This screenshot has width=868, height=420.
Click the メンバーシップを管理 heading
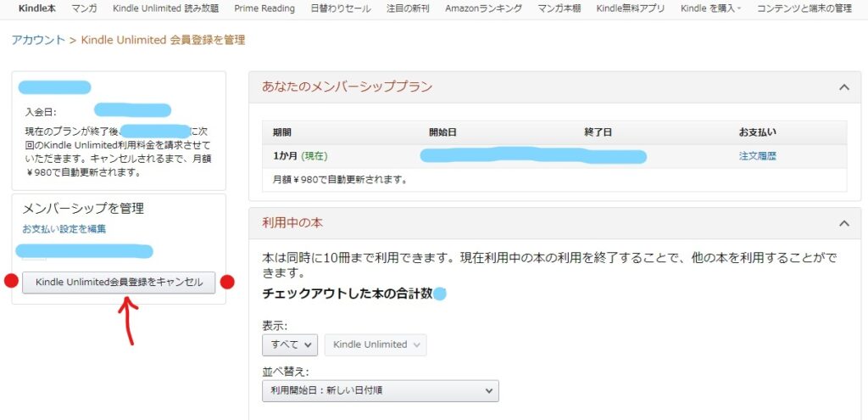coord(83,209)
